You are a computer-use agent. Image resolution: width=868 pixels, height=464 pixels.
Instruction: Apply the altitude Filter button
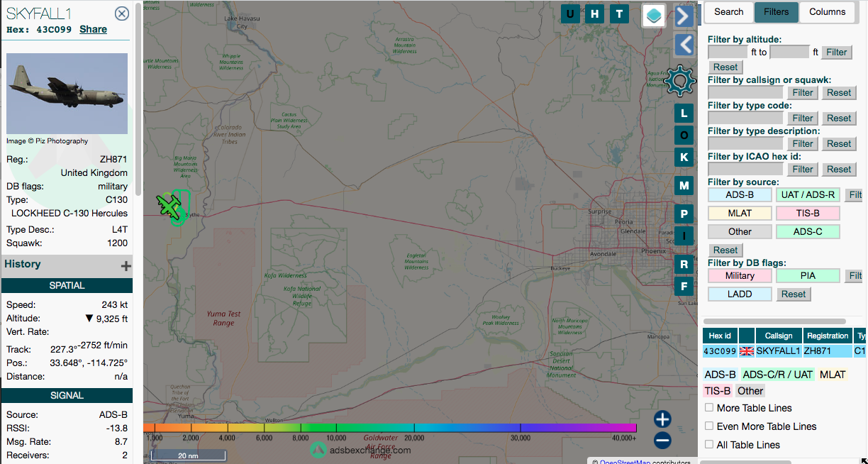pos(836,52)
